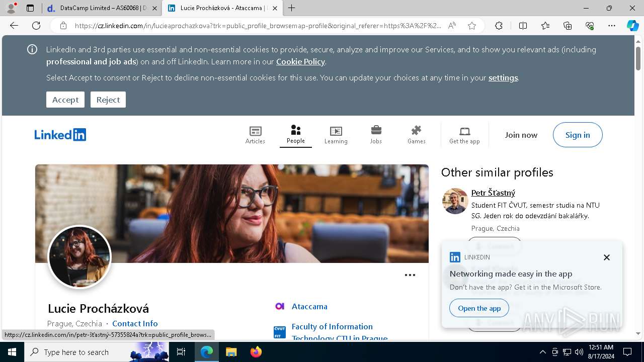Open the Ataccama company link
The width and height of the screenshot is (644, 362).
(x=309, y=306)
